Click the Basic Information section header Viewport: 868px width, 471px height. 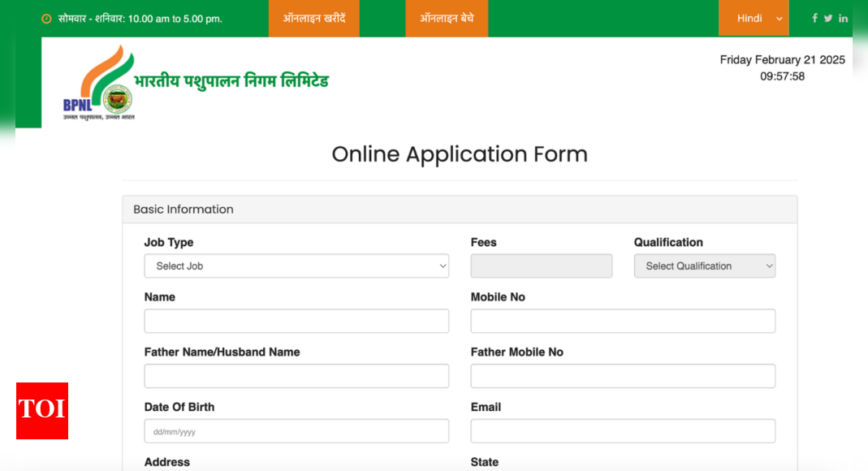coord(183,209)
